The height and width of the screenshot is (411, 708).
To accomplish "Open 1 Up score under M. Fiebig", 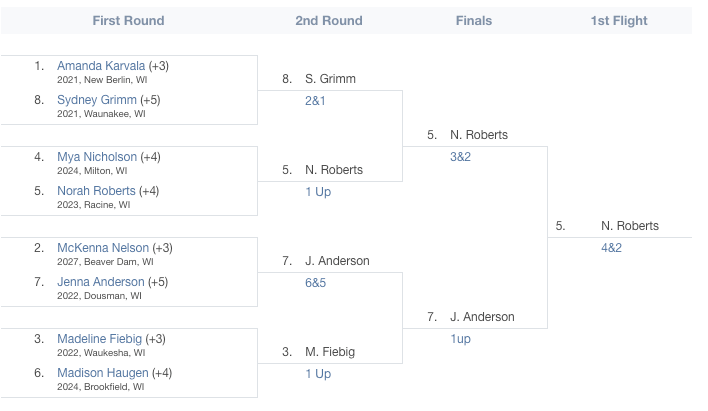I will (x=318, y=374).
